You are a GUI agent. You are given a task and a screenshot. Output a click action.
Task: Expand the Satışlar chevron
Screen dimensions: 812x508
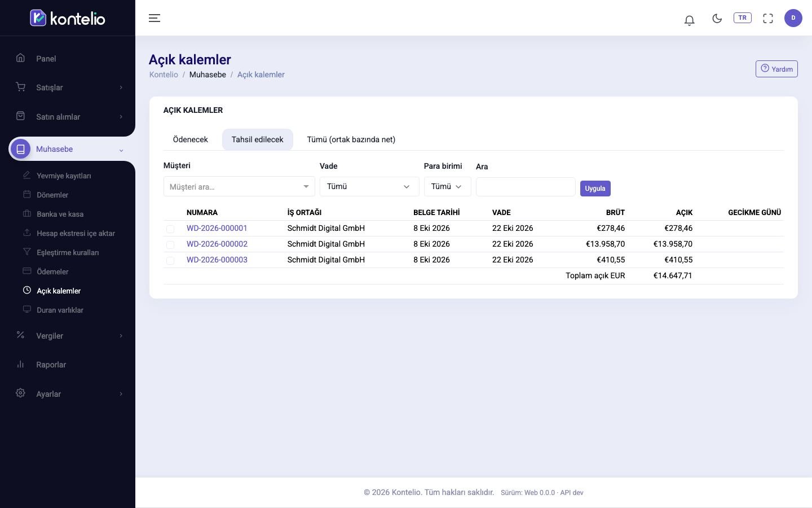(121, 87)
